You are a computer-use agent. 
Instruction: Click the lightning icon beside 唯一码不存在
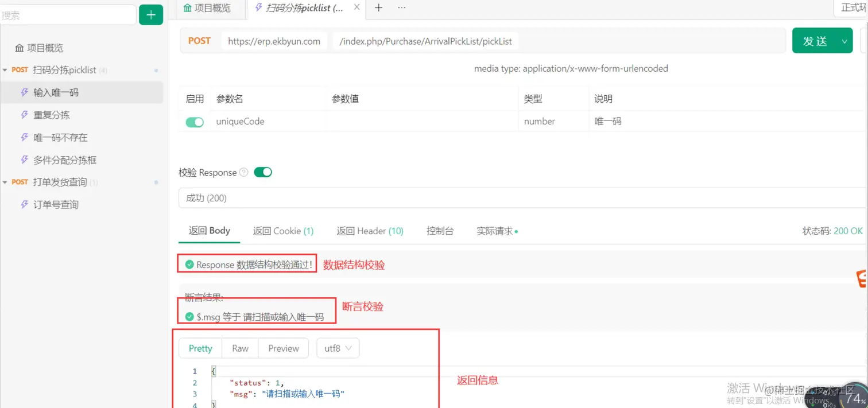click(24, 138)
